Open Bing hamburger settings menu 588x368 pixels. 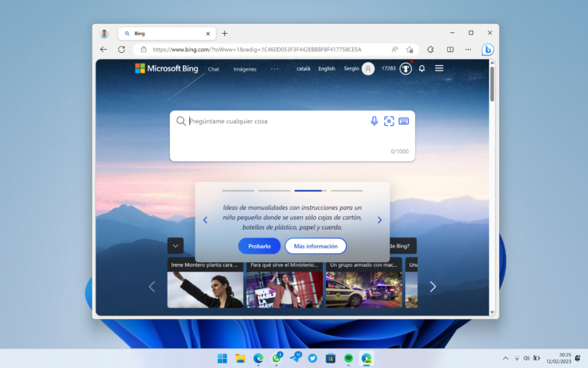[x=439, y=68]
